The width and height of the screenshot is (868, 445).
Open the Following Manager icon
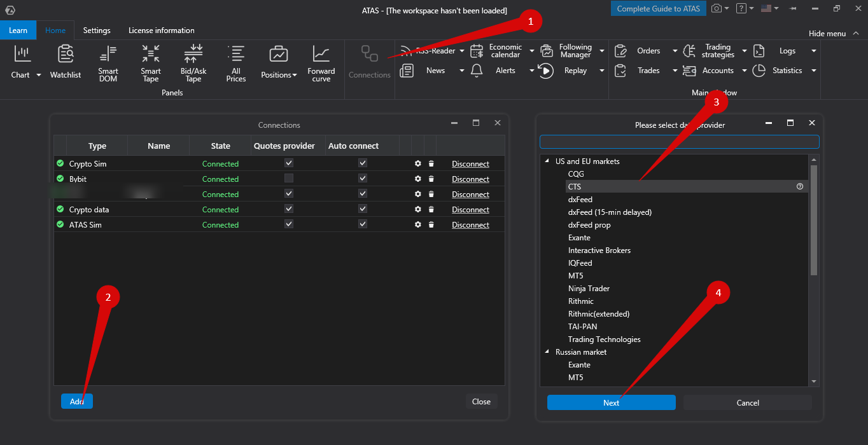pos(547,51)
